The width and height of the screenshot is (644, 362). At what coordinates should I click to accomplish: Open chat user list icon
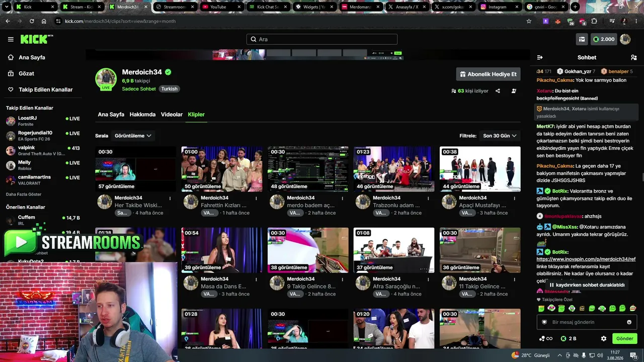633,57
